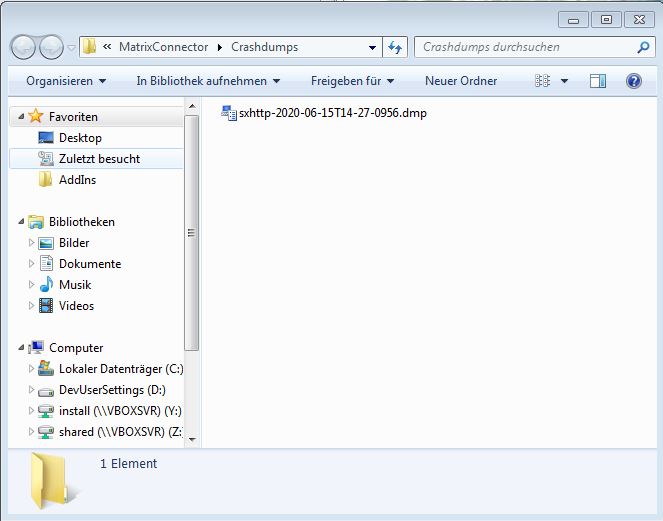
Task: Select Bibliotheken in the navigation pane
Action: click(82, 222)
